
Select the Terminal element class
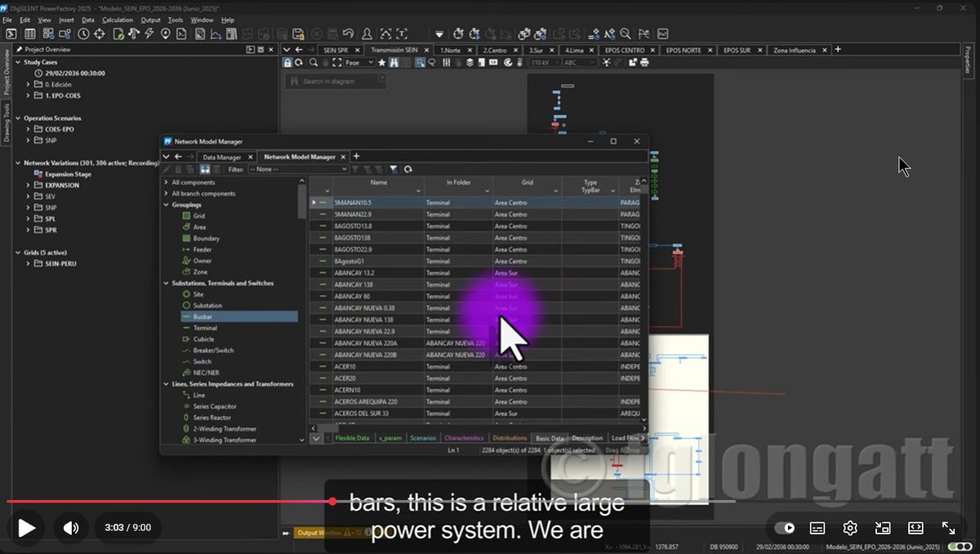pyautogui.click(x=204, y=328)
